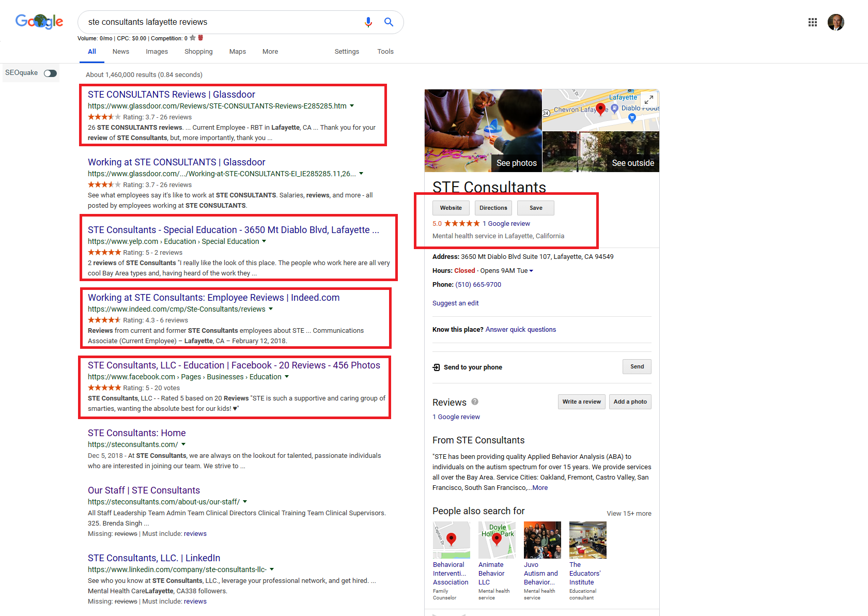The height and width of the screenshot is (616, 868).
Task: Select the All search tab
Action: (x=92, y=52)
